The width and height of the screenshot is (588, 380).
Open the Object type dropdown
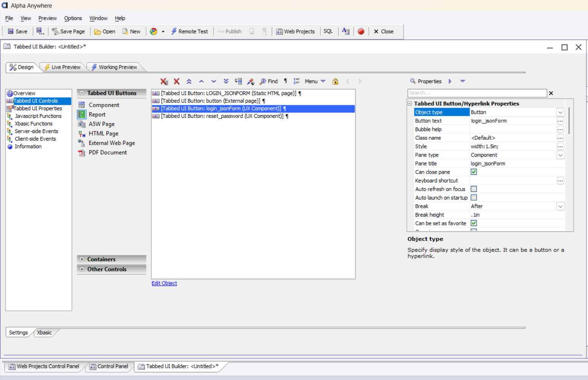coord(560,112)
